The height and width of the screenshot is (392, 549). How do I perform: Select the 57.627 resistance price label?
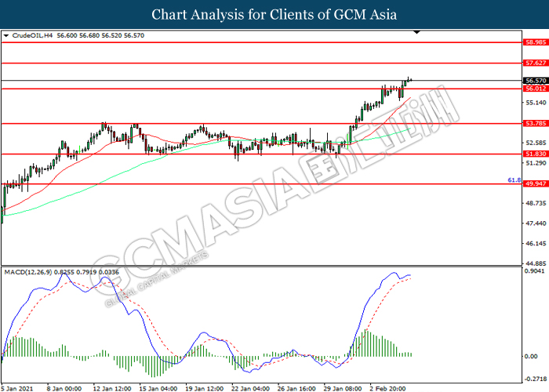coord(536,63)
